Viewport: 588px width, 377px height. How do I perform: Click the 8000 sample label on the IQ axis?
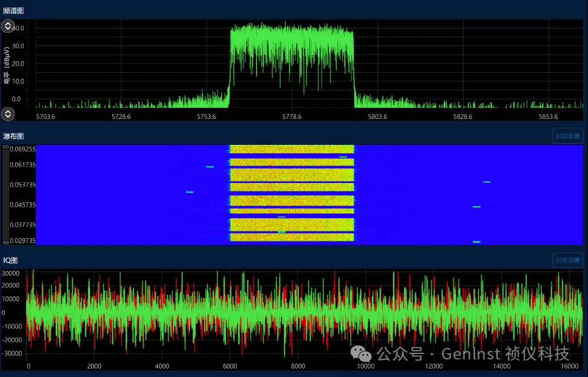(298, 366)
